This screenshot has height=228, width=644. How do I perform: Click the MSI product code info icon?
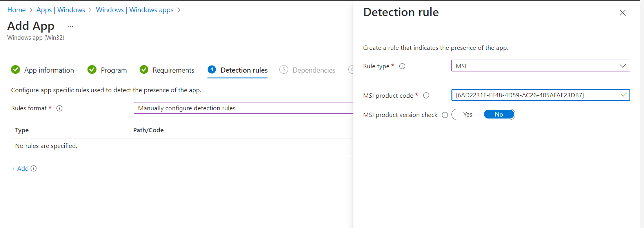click(426, 95)
